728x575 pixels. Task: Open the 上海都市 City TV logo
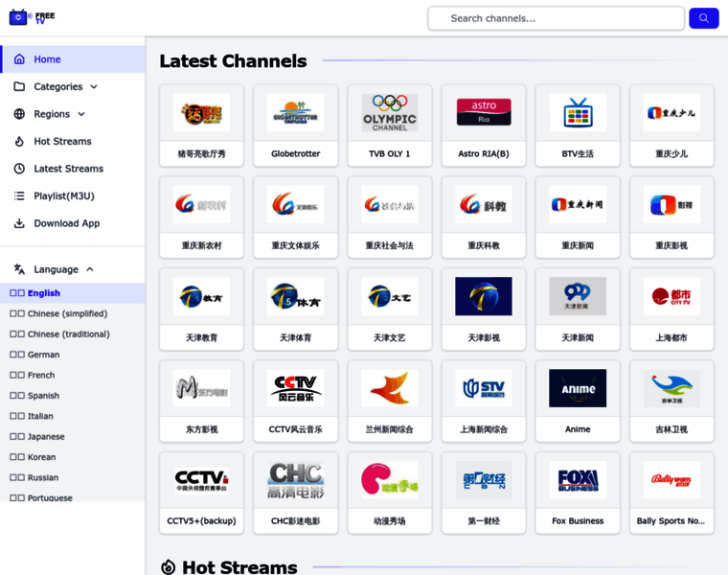click(671, 296)
